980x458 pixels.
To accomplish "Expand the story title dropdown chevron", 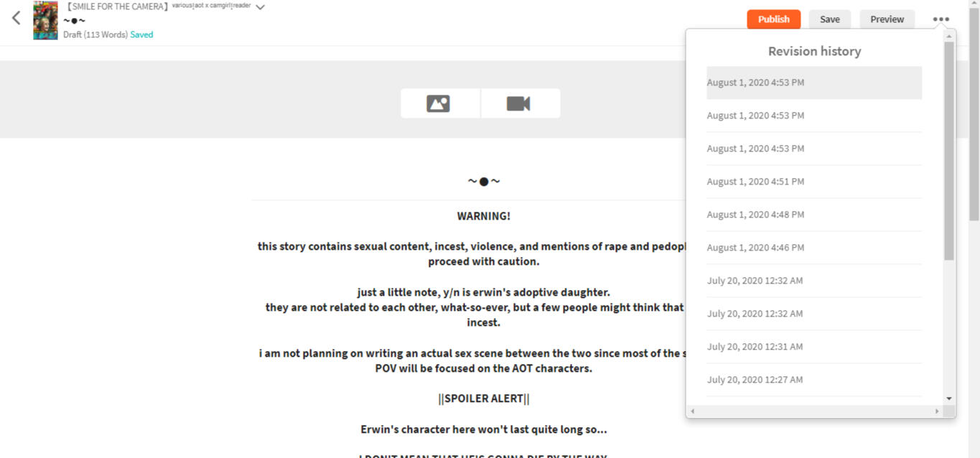I will coord(260,7).
